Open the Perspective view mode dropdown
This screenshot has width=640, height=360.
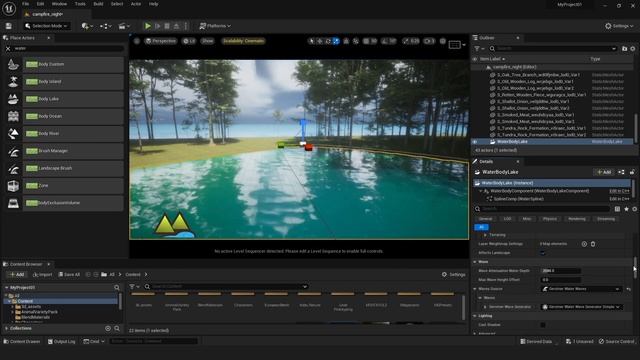pyautogui.click(x=161, y=41)
